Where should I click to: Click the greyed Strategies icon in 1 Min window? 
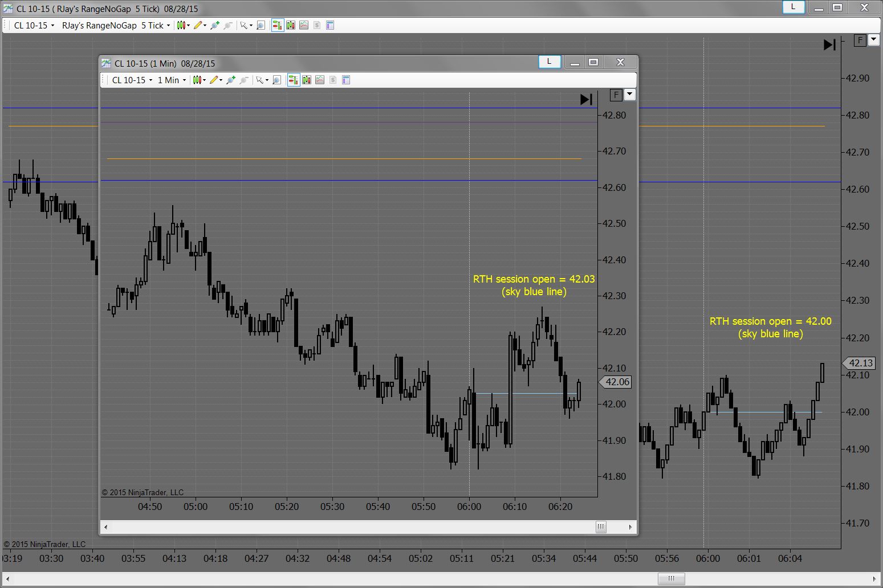(x=333, y=80)
